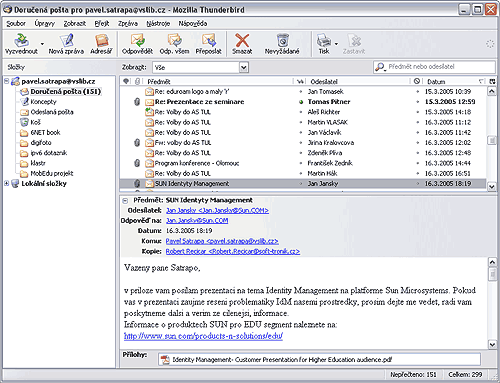500x383 pixels.
Task: Open the Vyzvednout dropdown arrow
Action: 42,44
